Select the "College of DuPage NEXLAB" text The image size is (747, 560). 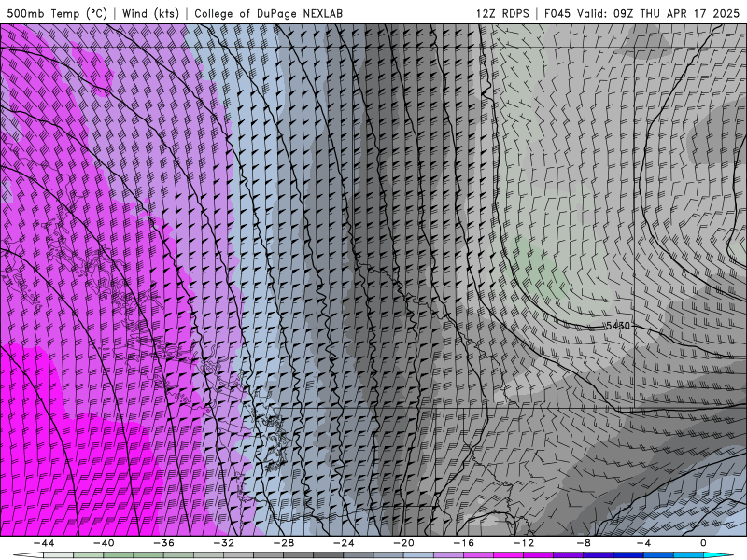click(x=268, y=13)
